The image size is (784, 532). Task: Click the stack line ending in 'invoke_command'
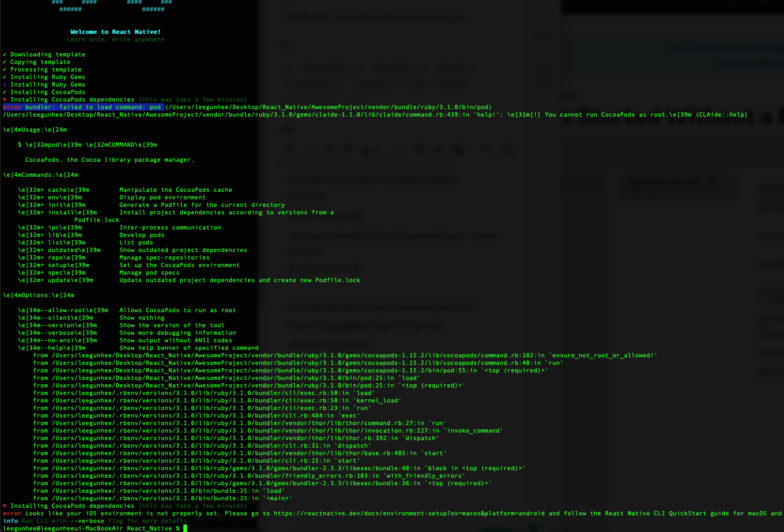point(268,431)
